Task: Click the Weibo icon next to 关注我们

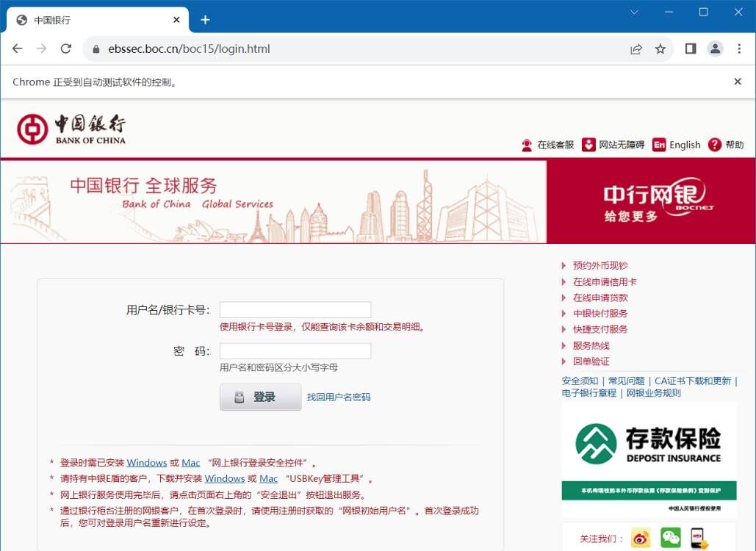Action: [641, 539]
